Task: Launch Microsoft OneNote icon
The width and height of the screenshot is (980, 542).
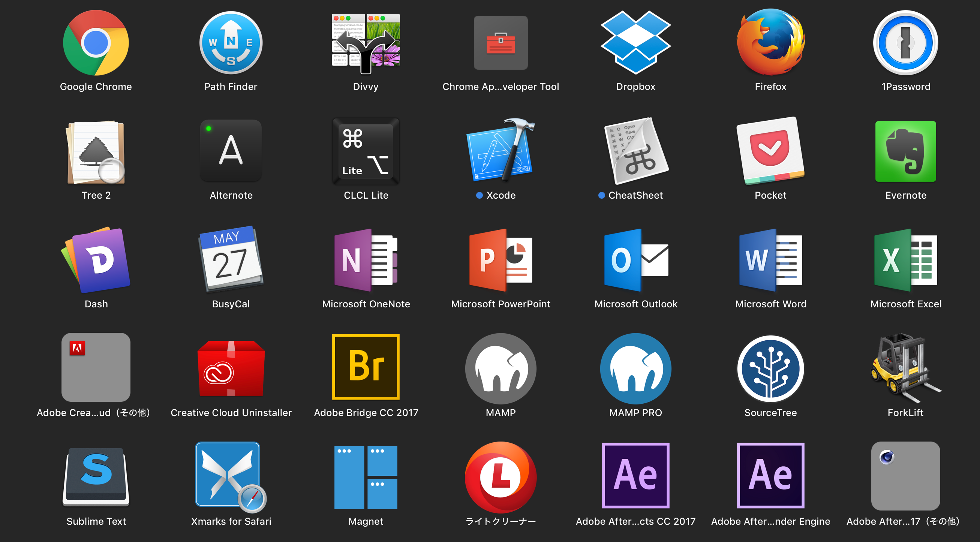Action: pos(366,260)
